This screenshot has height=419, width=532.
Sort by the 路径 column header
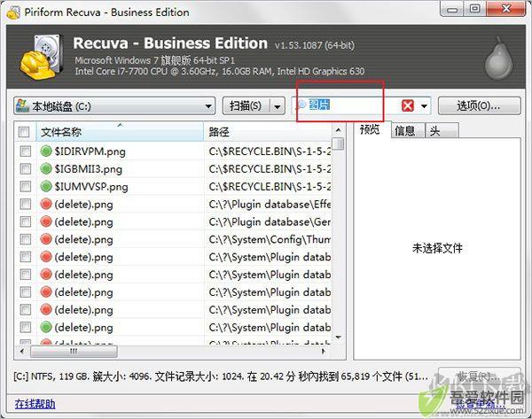click(x=268, y=132)
